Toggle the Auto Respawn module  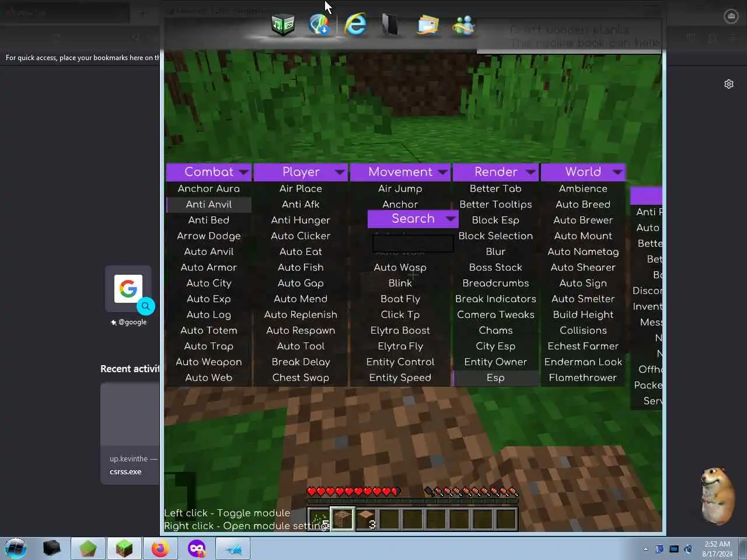click(x=301, y=330)
